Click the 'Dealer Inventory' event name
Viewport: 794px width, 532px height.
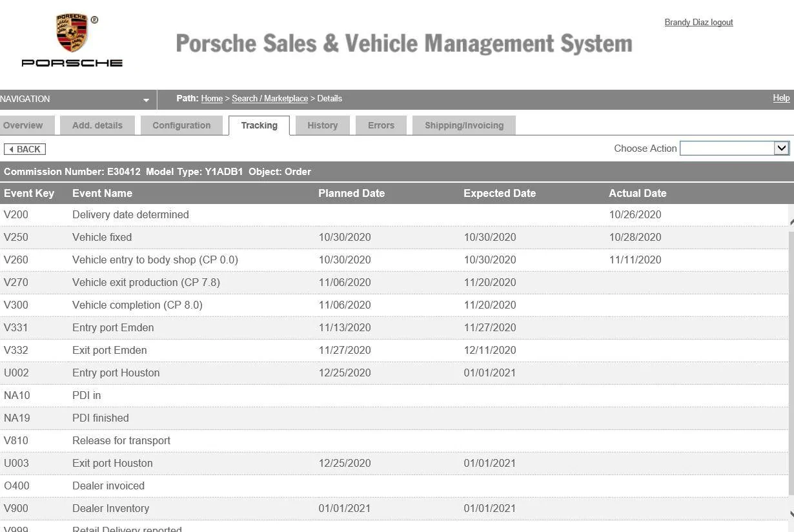(111, 508)
